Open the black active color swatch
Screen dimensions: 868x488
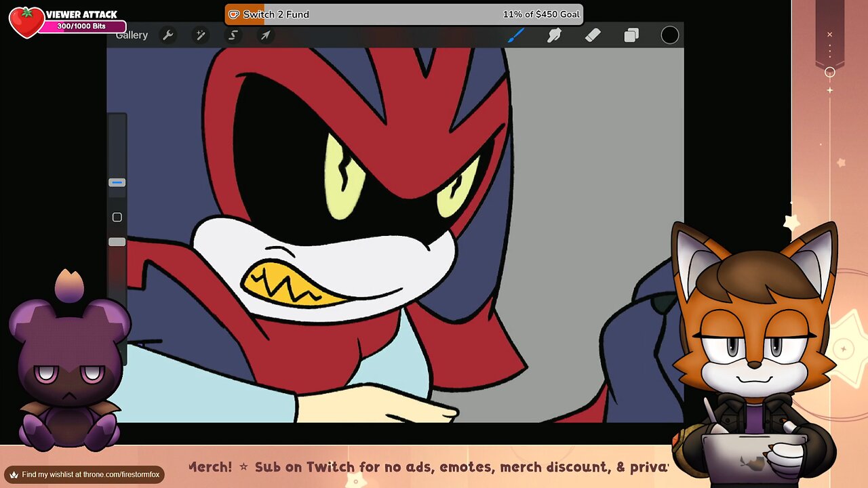click(x=669, y=35)
